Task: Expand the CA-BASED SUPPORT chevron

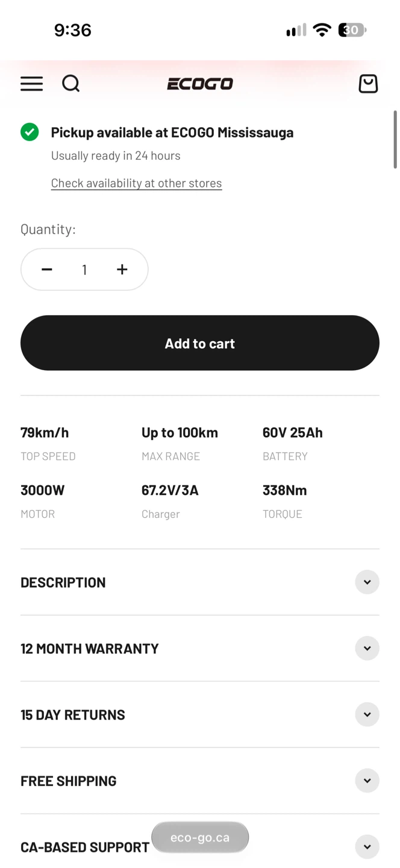Action: click(x=367, y=847)
